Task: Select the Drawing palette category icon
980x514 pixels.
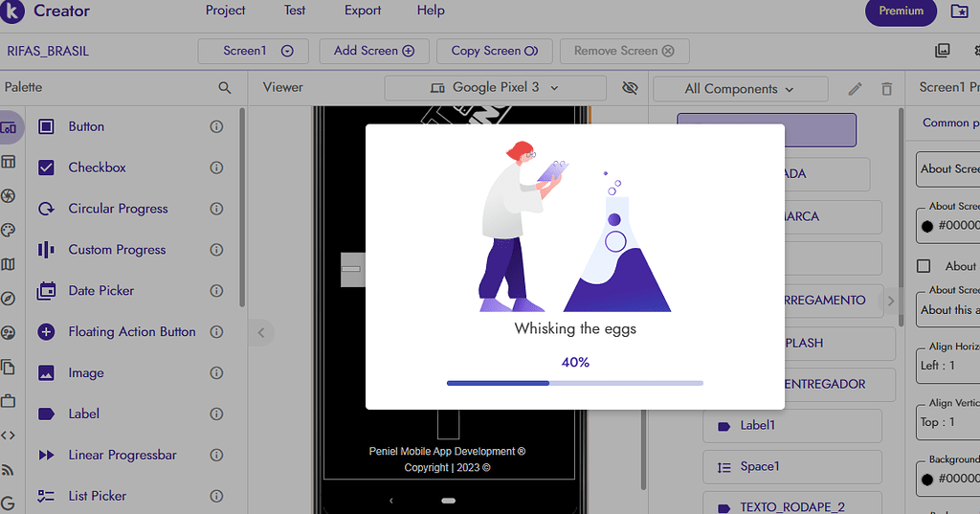Action: 8,230
